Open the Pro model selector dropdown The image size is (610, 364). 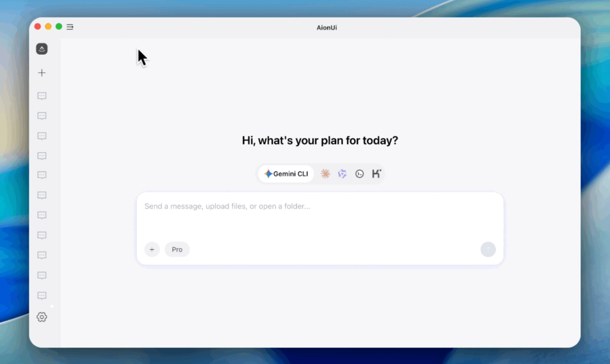177,249
